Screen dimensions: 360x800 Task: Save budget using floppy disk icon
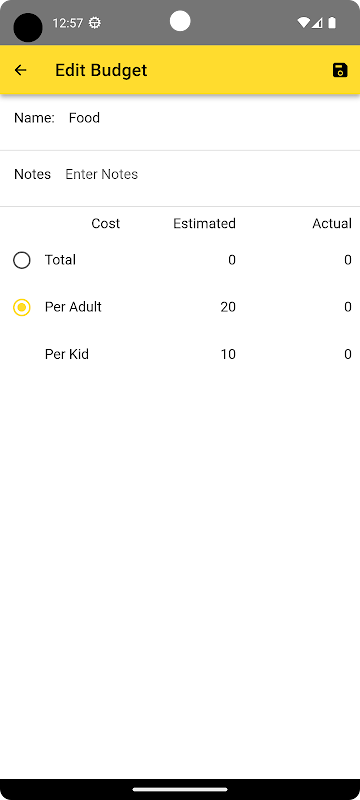[340, 70]
